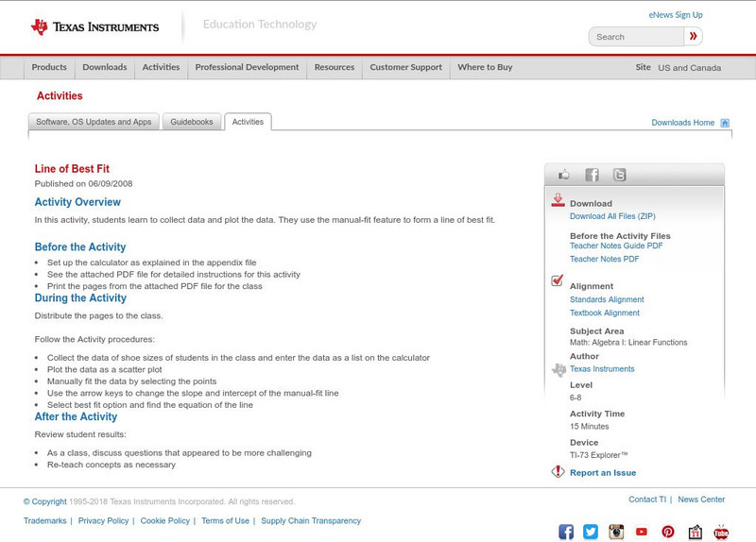Screen dimensions: 756x542
Task: Click the Report an Issue warning icon
Action: [x=558, y=471]
